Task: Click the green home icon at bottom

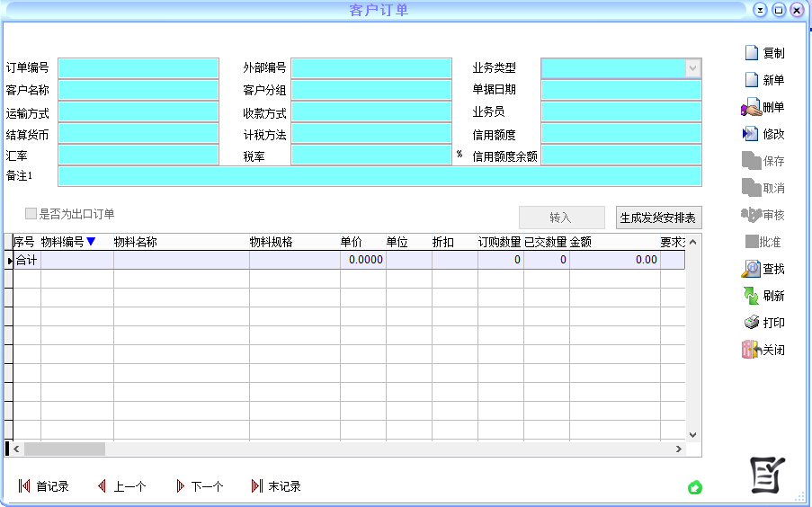Action: pyautogui.click(x=695, y=487)
